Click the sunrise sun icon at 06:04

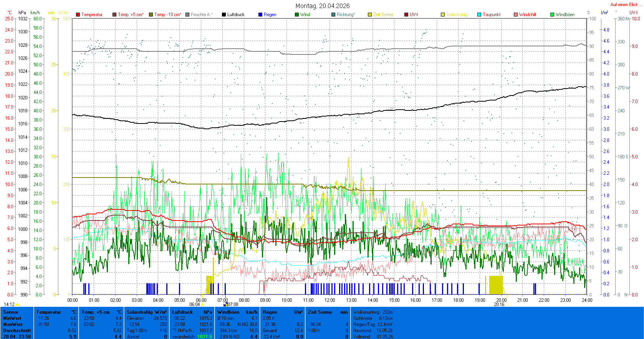[202, 304]
